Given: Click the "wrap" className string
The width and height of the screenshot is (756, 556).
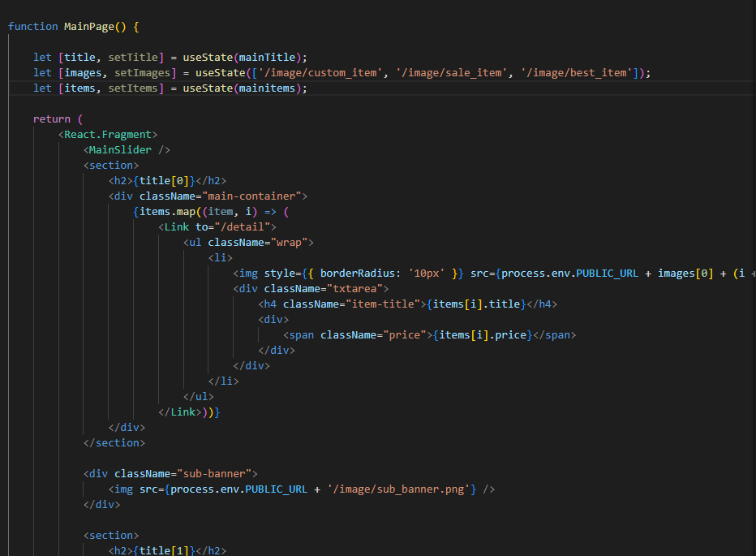Looking at the screenshot, I should click(x=289, y=243).
